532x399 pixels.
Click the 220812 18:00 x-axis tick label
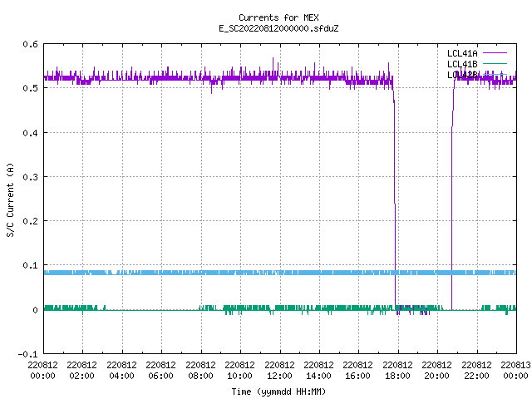397,371
